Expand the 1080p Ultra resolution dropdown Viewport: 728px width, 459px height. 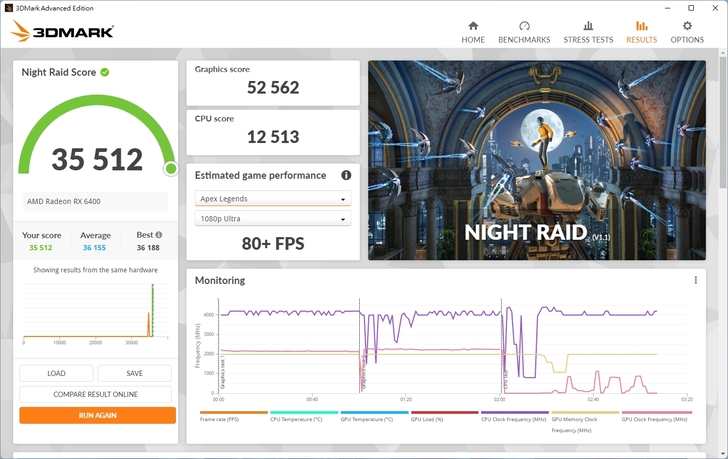tap(273, 219)
